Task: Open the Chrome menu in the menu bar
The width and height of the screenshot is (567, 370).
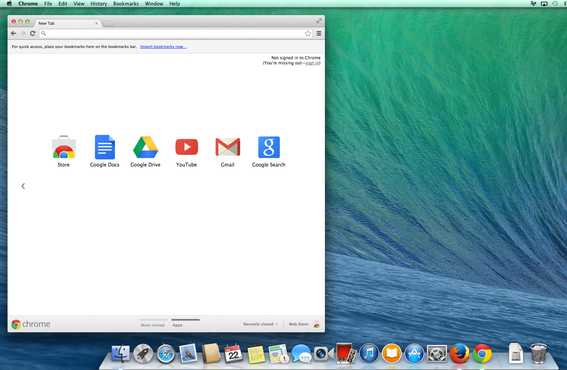Action: [x=28, y=4]
